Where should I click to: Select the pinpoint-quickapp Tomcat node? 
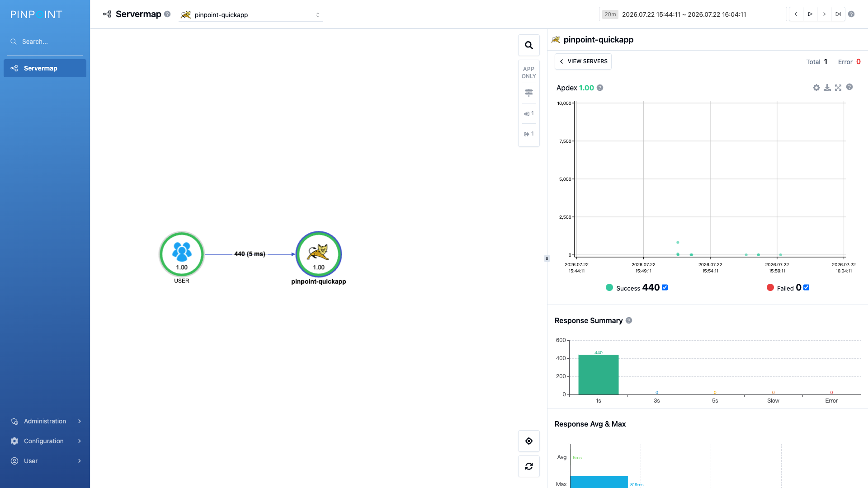319,254
